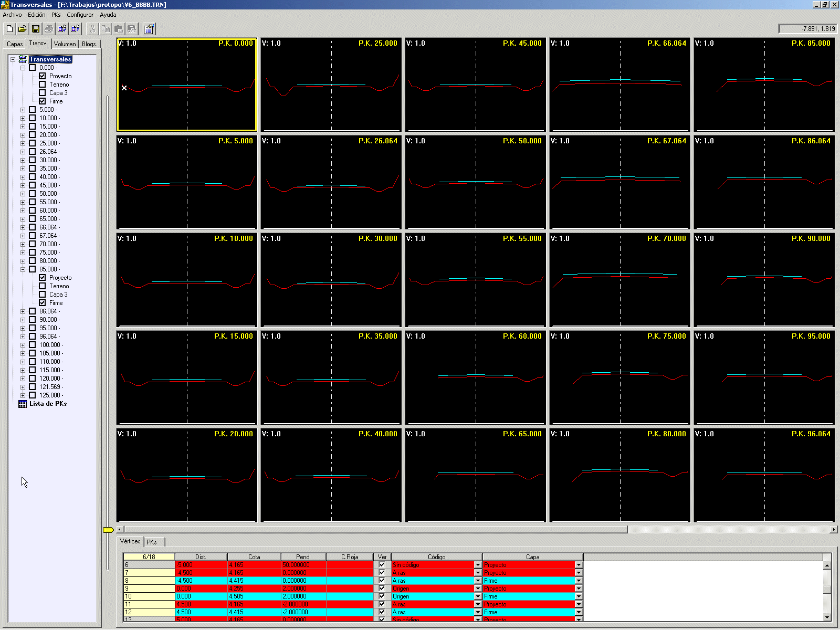
Task: Open the Código dropdown in row 8
Action: tap(478, 581)
